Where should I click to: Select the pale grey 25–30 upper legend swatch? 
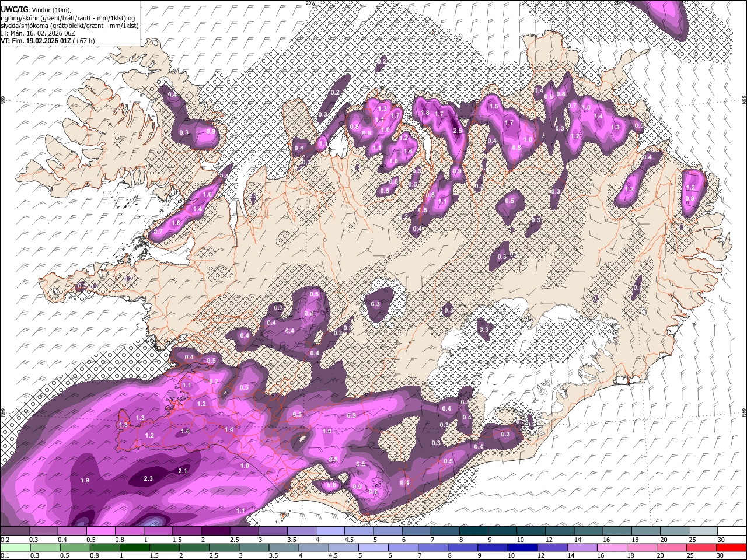(702, 531)
